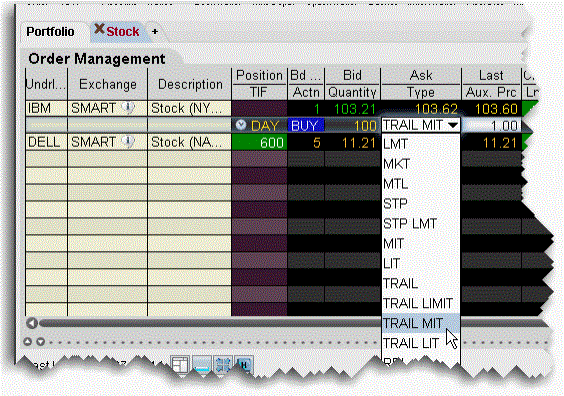564x396 pixels.
Task: Click the four-arrows expand icon at the bottom
Action: pyautogui.click(x=223, y=365)
